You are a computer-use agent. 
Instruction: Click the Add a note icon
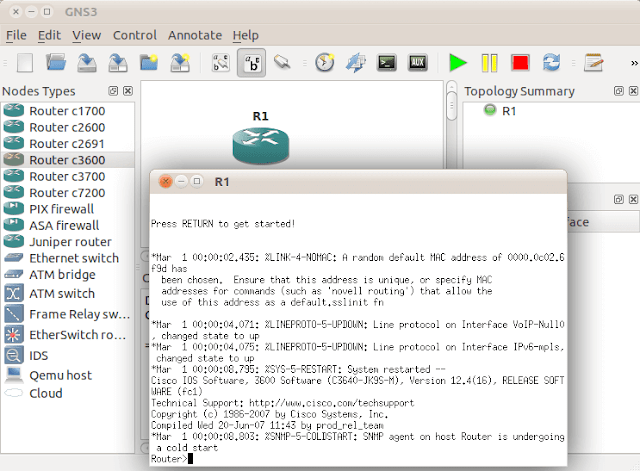click(593, 63)
